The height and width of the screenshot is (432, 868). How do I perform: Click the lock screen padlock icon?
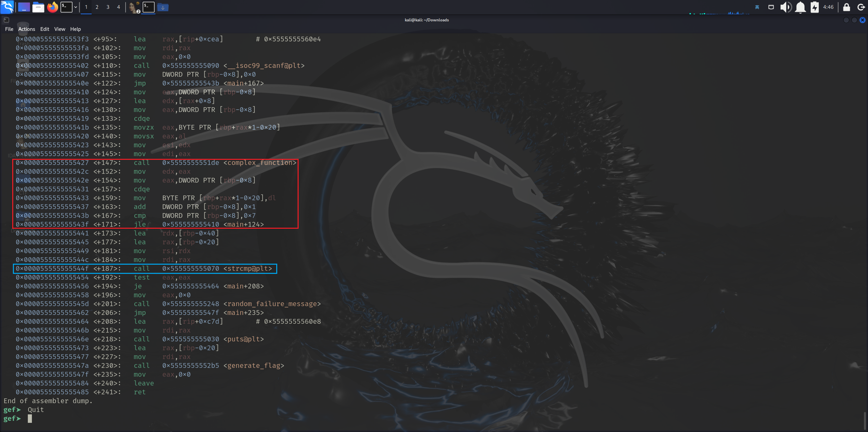click(x=847, y=7)
